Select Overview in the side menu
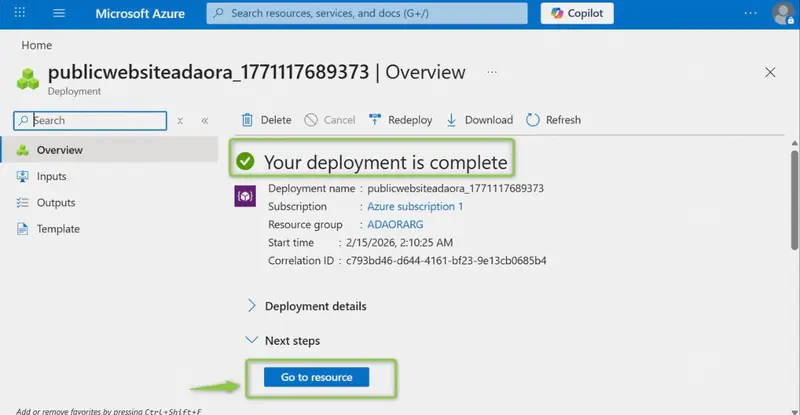This screenshot has width=800, height=415. click(x=109, y=150)
